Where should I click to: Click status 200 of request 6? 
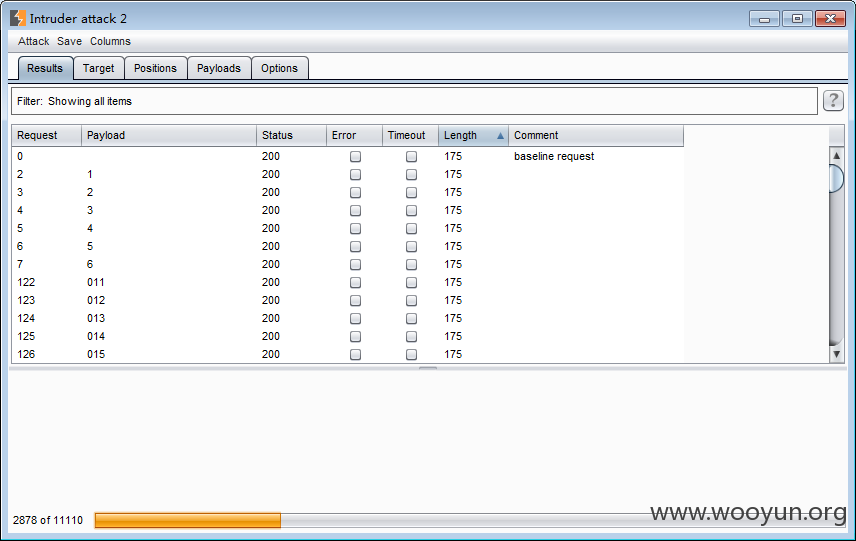tap(271, 246)
